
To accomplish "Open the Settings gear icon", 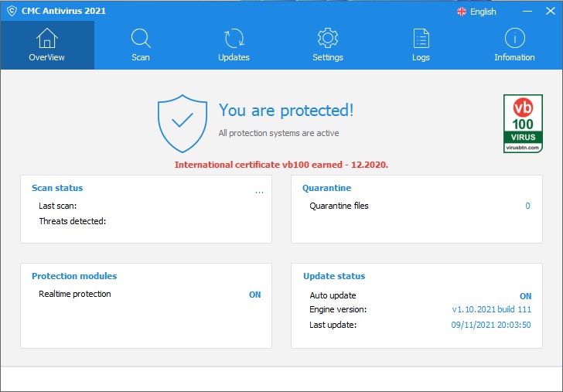I will 327,38.
